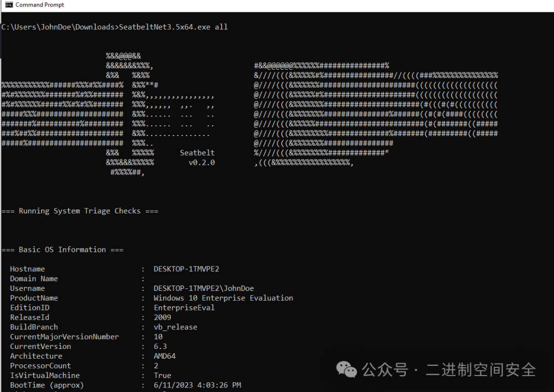Viewport: 554px width, 392px height.
Task: Select the "EnterpriseEval" value
Action: click(184, 307)
